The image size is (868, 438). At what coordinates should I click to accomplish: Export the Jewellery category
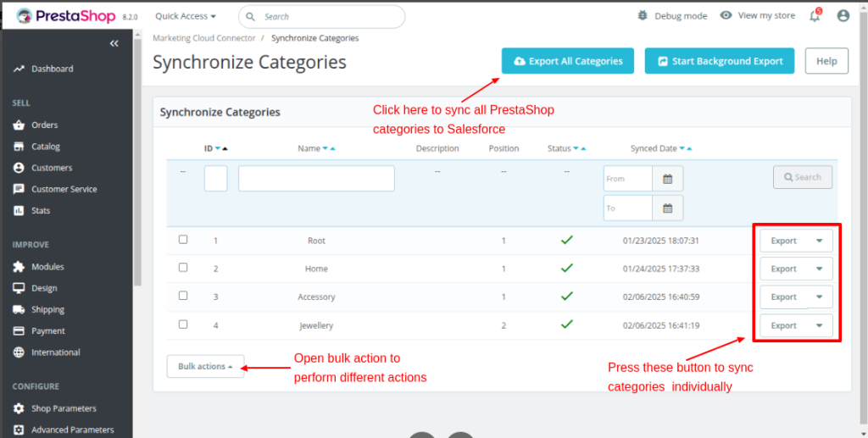point(784,325)
